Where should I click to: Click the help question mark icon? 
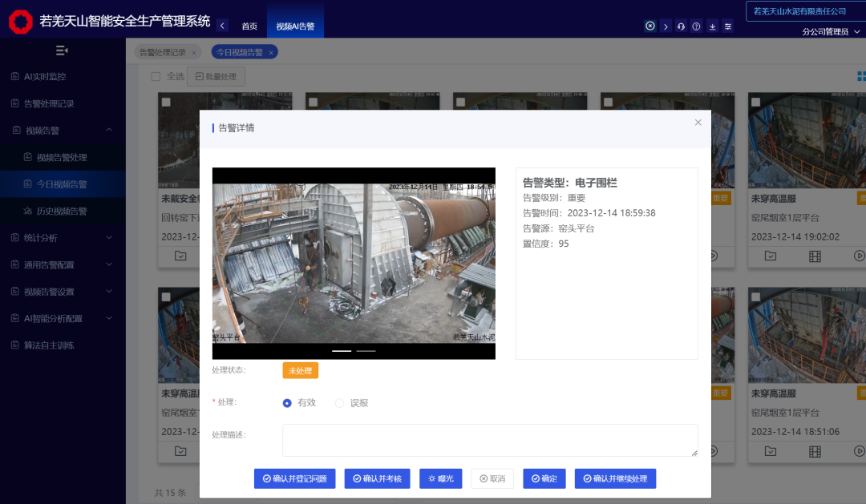696,26
